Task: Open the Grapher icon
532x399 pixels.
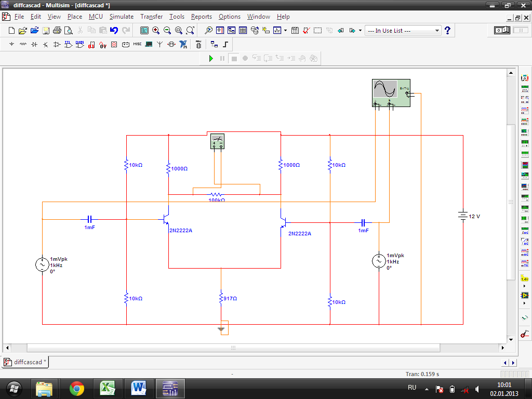Action: tap(277, 31)
